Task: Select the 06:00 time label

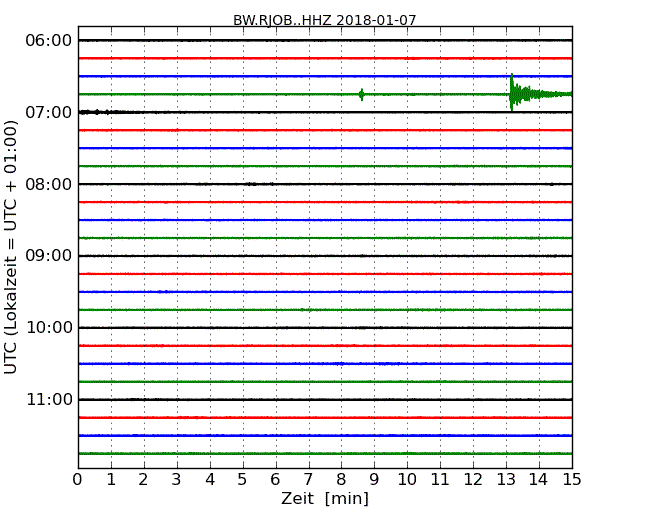Action: pos(49,41)
